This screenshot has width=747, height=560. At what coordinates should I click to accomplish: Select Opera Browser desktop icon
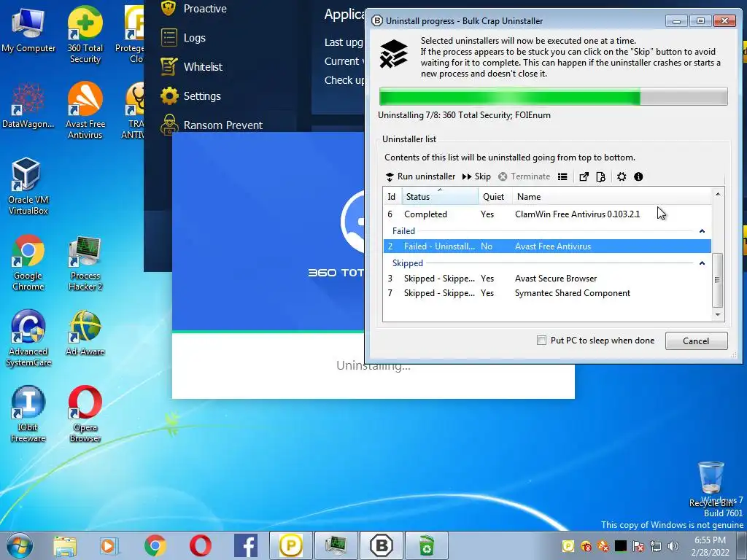click(85, 413)
